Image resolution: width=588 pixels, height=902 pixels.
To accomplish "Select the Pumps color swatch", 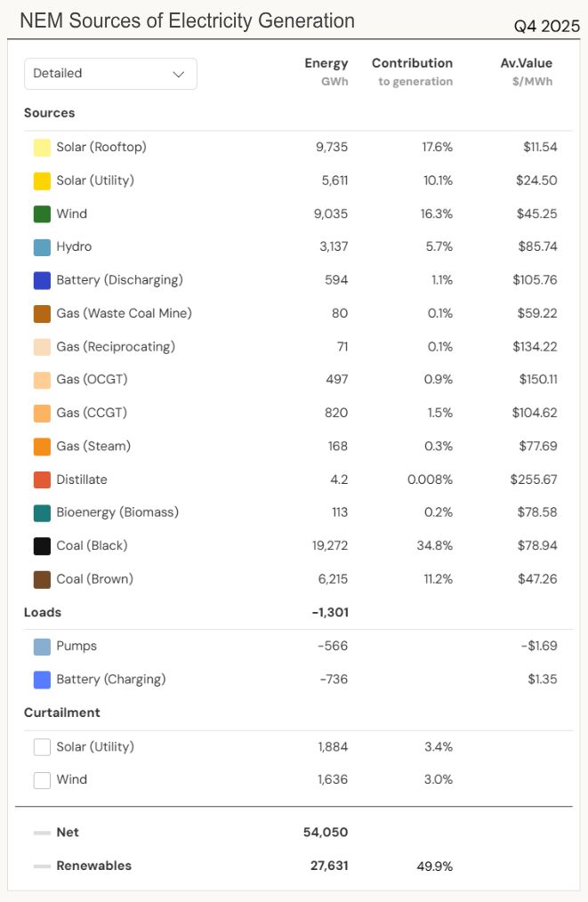I will (41, 646).
